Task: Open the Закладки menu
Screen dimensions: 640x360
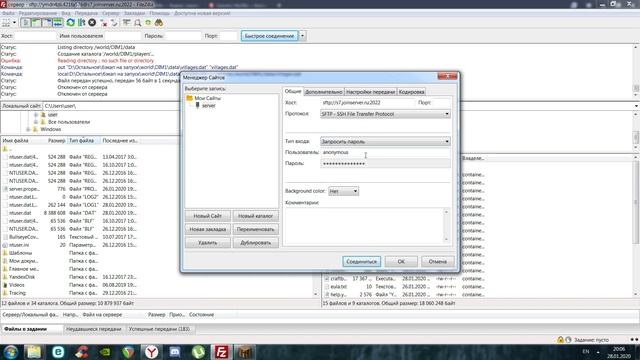Action: pos(134,13)
